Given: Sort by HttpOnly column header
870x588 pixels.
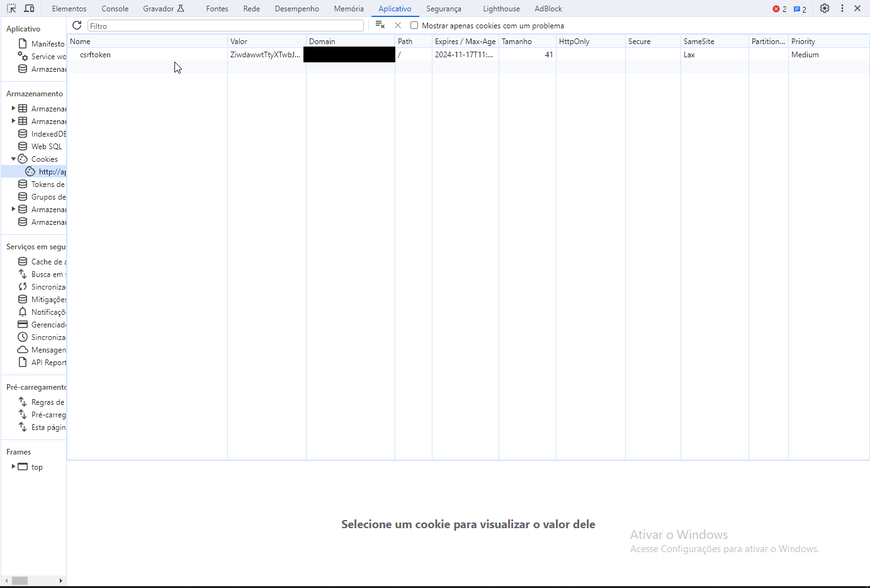Looking at the screenshot, I should (x=590, y=41).
